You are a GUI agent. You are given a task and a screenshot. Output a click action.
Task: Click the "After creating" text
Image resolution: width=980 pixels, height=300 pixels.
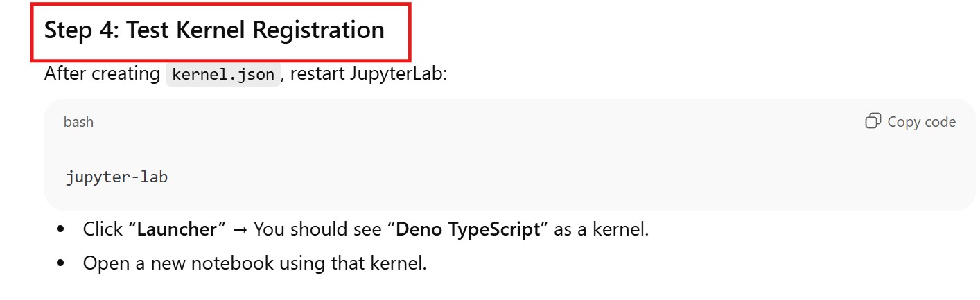[102, 73]
